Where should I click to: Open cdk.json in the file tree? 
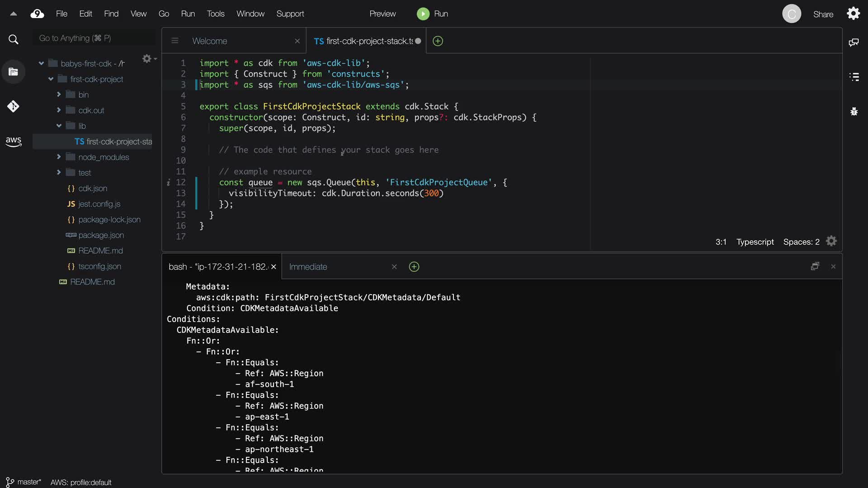pyautogui.click(x=92, y=188)
